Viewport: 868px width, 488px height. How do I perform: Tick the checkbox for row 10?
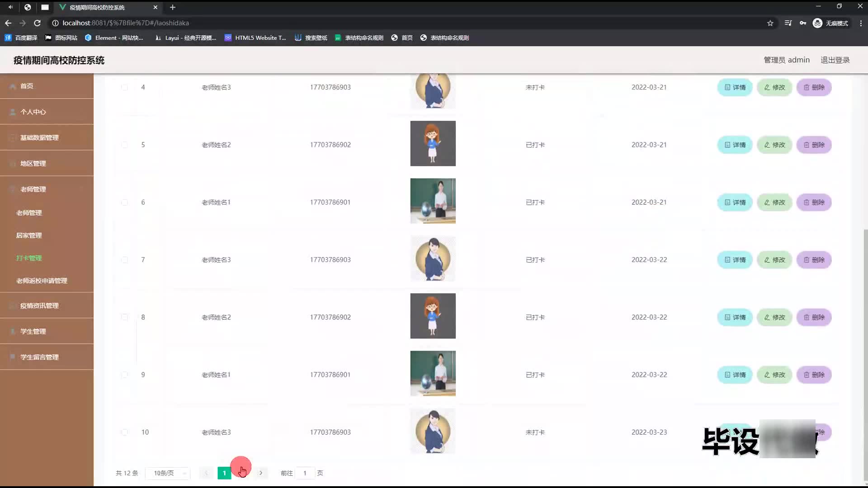coord(124,432)
